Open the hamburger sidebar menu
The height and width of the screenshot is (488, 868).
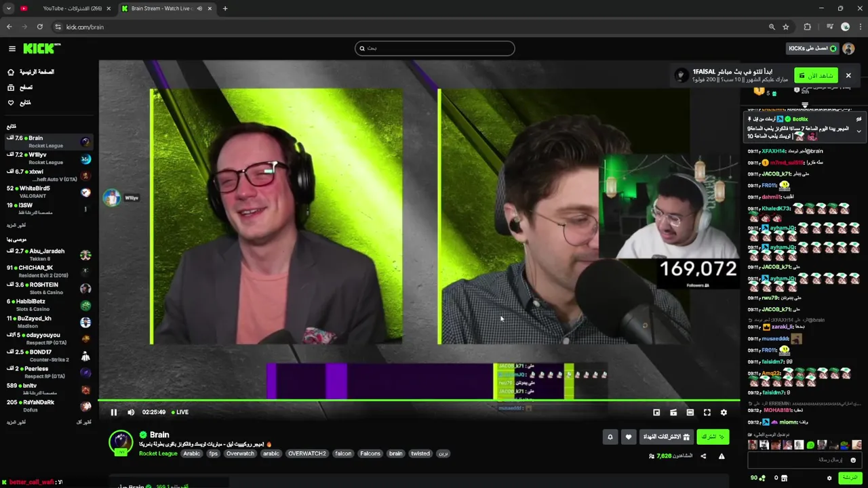click(12, 48)
